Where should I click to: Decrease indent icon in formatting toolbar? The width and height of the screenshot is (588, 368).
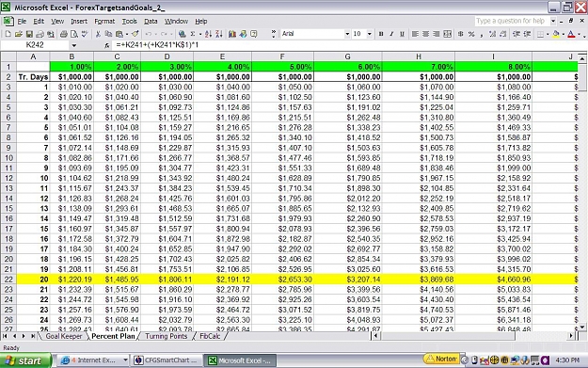[516, 34]
